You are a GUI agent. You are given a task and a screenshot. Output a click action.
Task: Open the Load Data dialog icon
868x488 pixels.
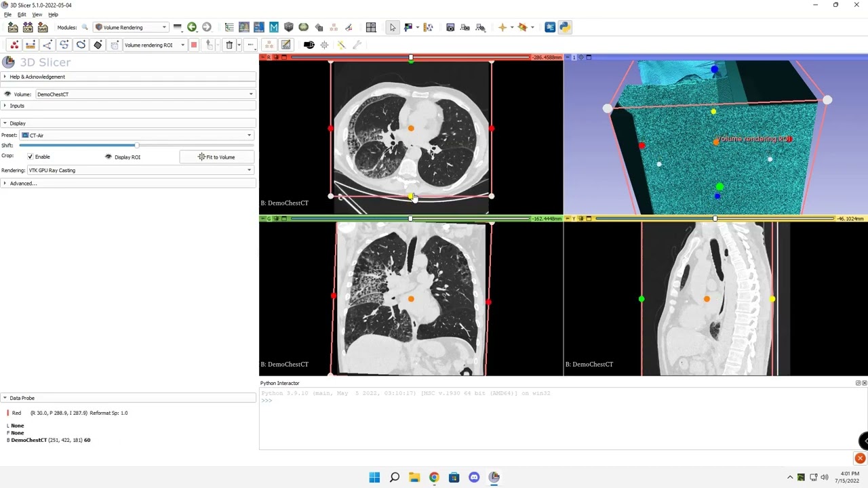pos(13,27)
